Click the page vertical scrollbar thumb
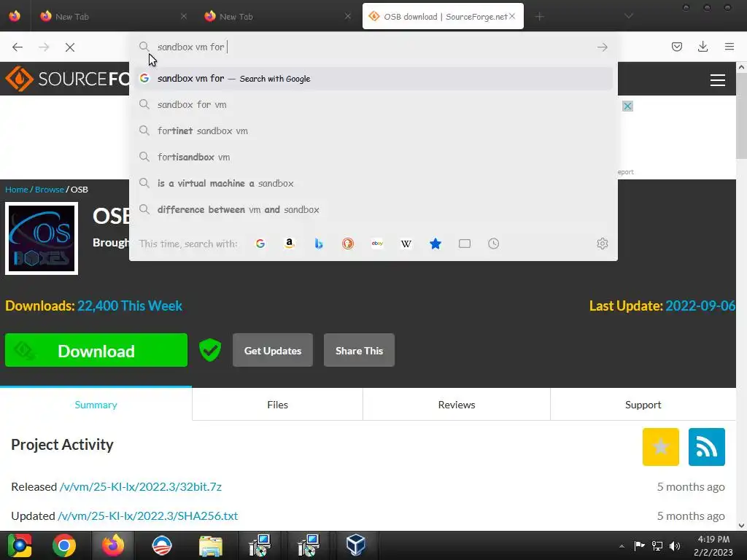The height and width of the screenshot is (560, 747). point(741,117)
